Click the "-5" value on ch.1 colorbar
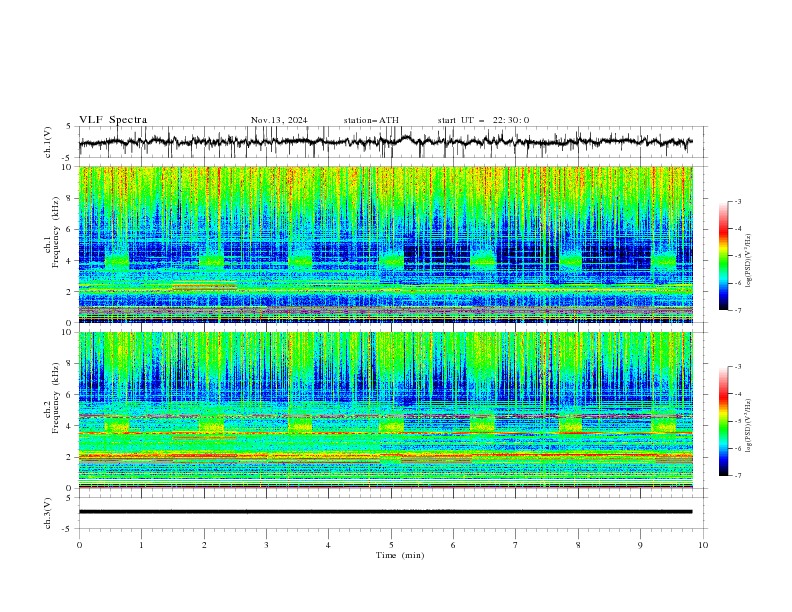The width and height of the screenshot is (792, 612). (x=738, y=256)
